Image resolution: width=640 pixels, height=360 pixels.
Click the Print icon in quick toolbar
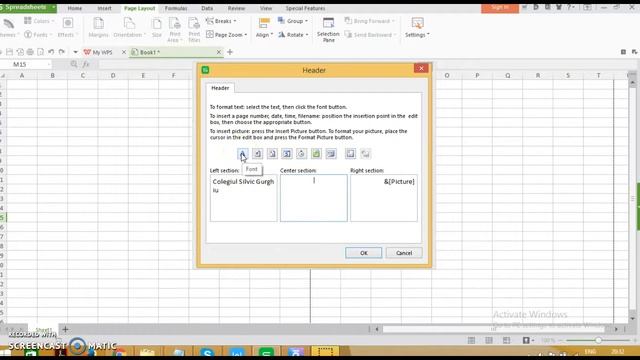[x=30, y=52]
